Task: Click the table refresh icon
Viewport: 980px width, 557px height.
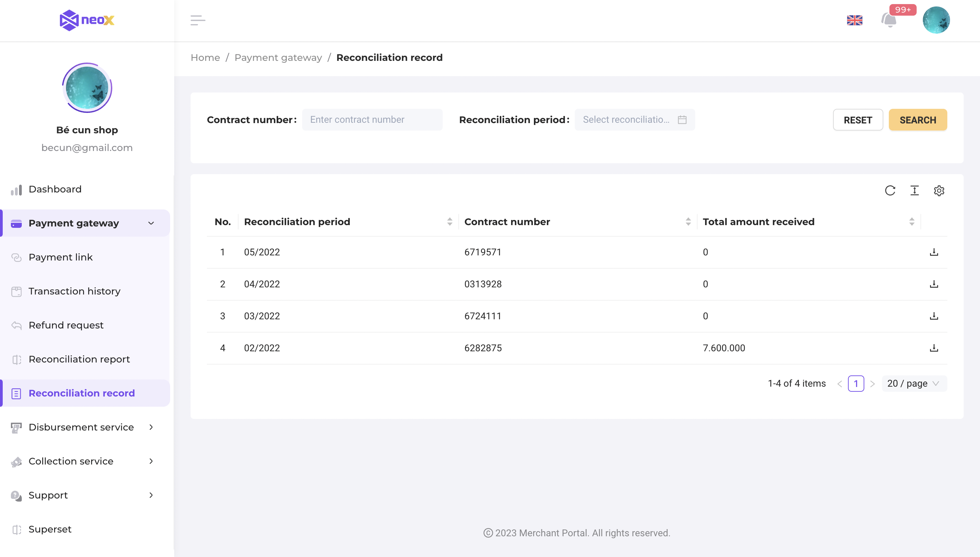Action: coord(889,190)
